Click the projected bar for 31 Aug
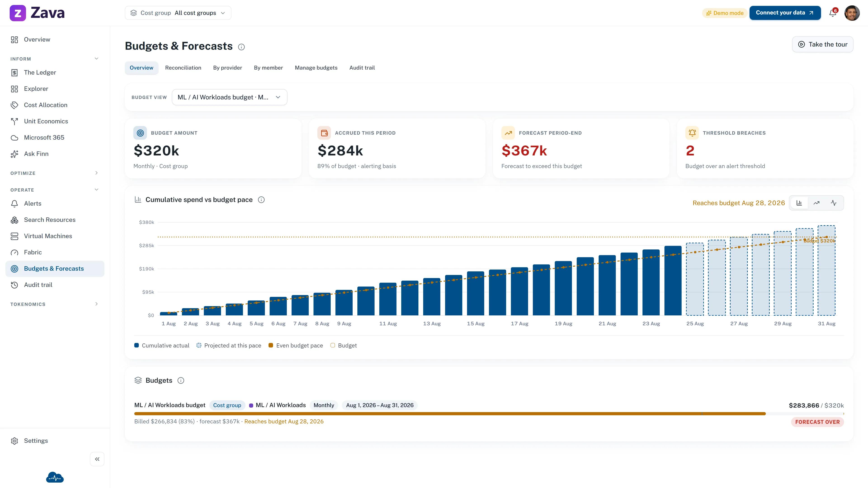Image resolution: width=868 pixels, height=488 pixels. (827, 270)
